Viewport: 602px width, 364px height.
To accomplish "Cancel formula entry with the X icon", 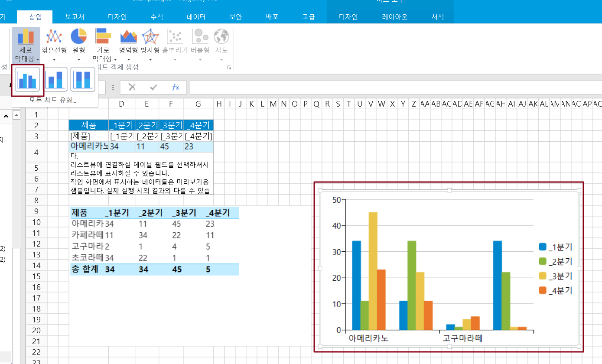I will [132, 88].
